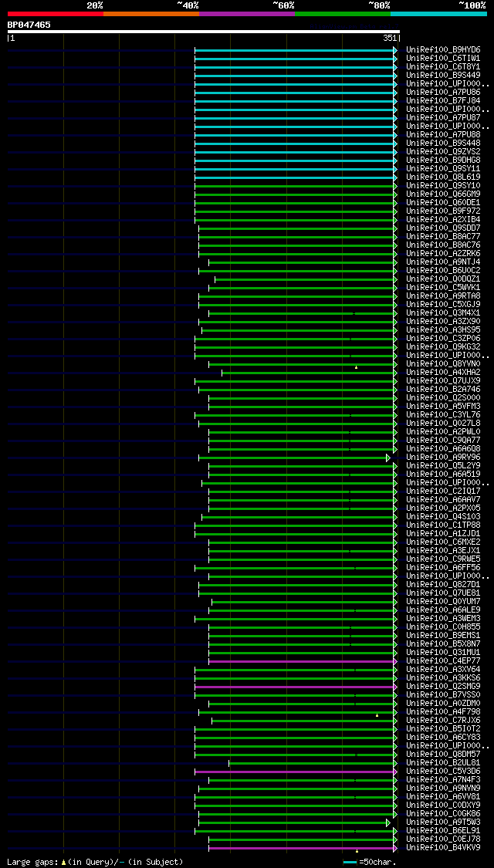Select hit label UniRef100_A9T5W3
The height and width of the screenshot is (868, 494).
(x=443, y=822)
